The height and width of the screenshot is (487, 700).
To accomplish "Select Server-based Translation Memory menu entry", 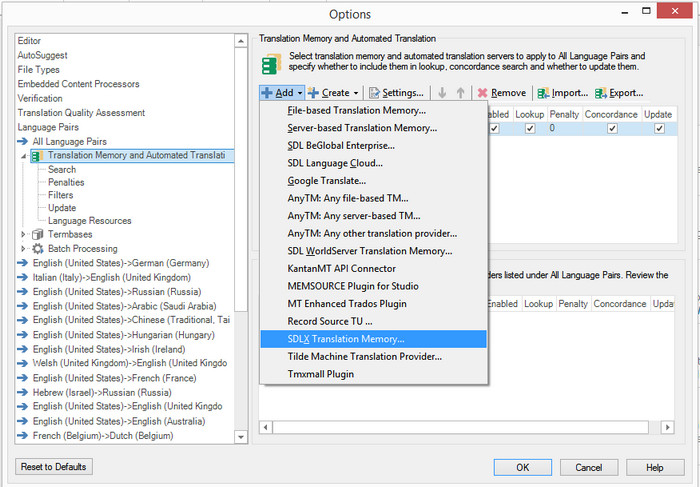I will point(374,128).
